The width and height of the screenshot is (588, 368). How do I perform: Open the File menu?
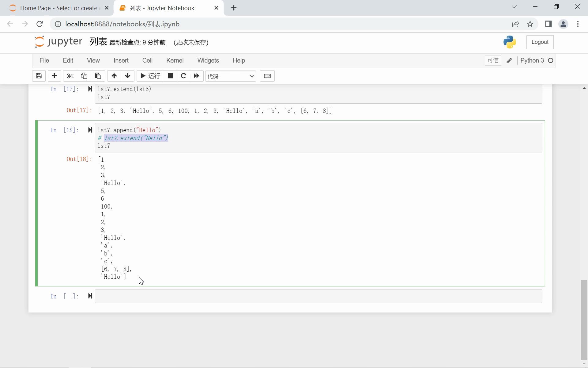44,61
